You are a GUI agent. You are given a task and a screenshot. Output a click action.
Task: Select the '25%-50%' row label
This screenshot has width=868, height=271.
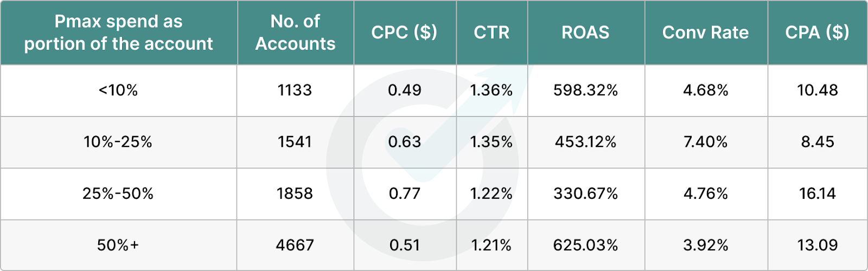118,193
